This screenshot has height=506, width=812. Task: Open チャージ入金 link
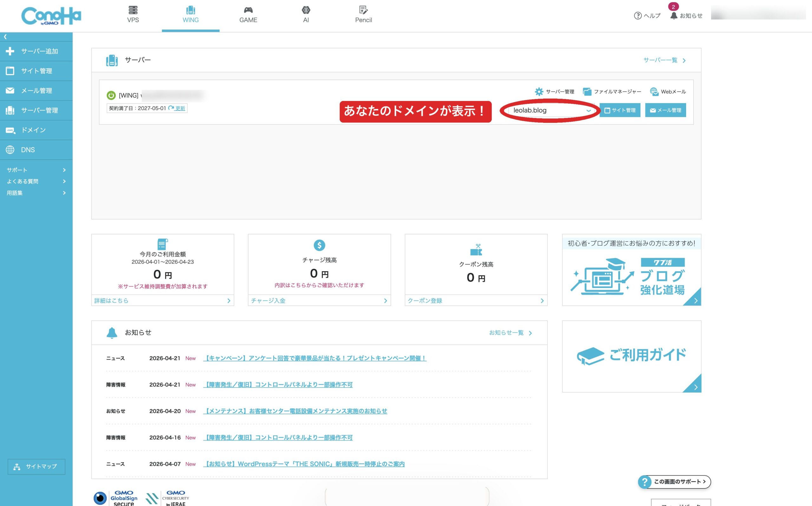tap(319, 301)
